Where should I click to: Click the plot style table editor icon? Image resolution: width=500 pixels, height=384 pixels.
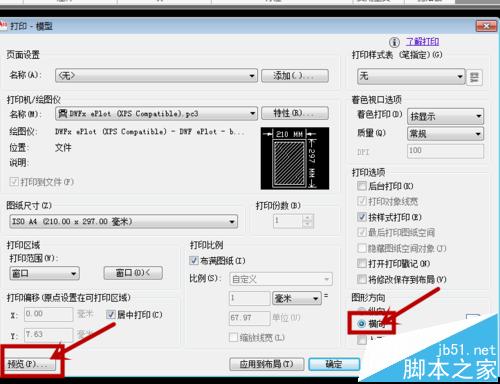point(474,77)
